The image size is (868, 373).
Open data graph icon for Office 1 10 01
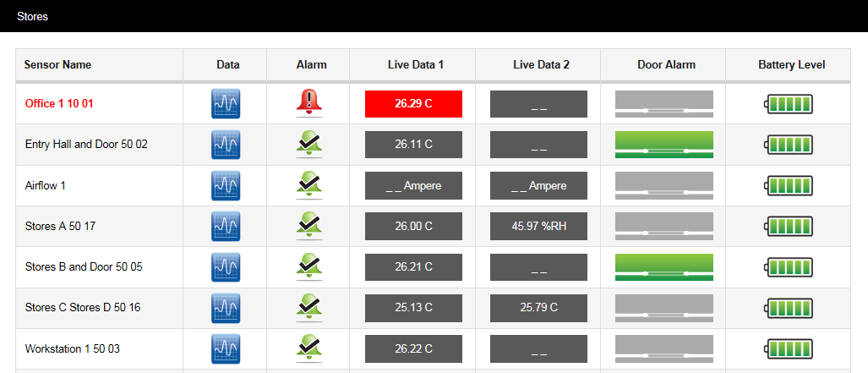click(226, 104)
